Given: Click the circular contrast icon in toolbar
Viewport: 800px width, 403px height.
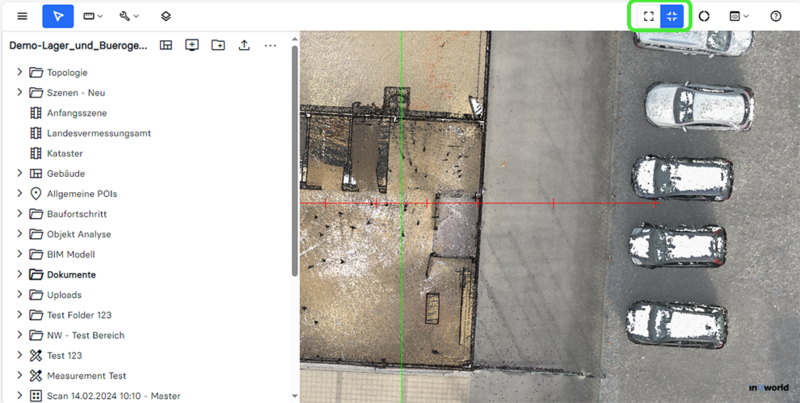Looking at the screenshot, I should coord(704,16).
